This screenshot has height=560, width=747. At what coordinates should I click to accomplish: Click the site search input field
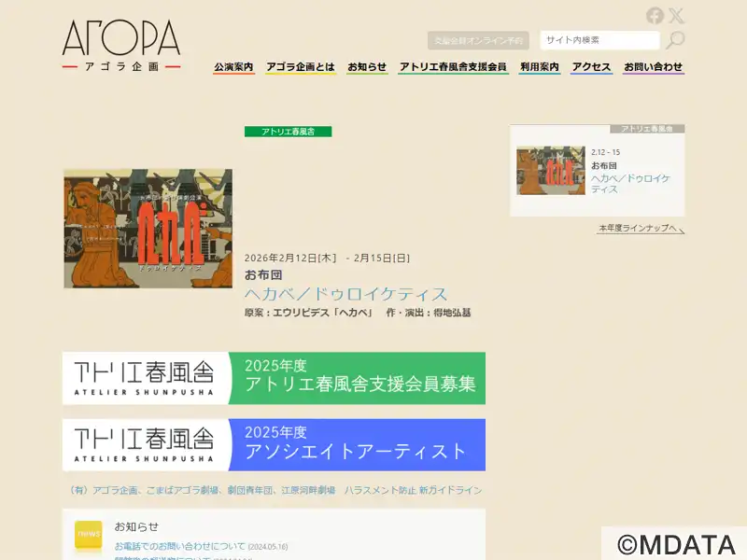599,40
